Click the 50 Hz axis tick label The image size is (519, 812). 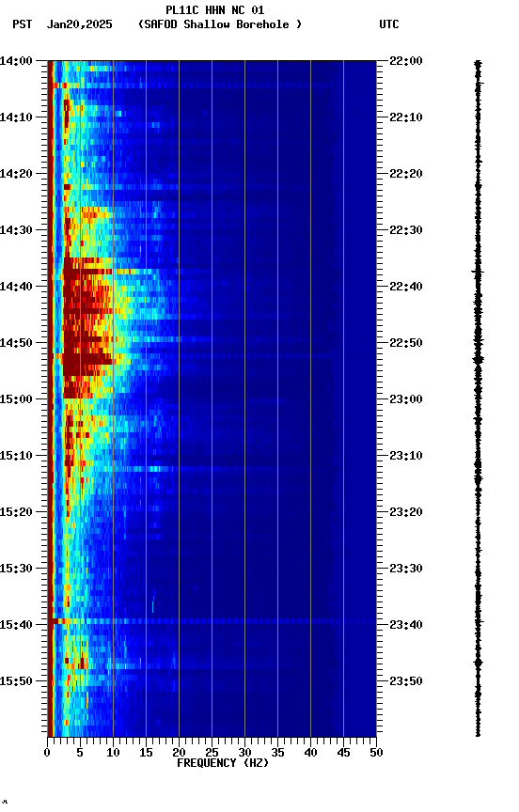pos(377,753)
